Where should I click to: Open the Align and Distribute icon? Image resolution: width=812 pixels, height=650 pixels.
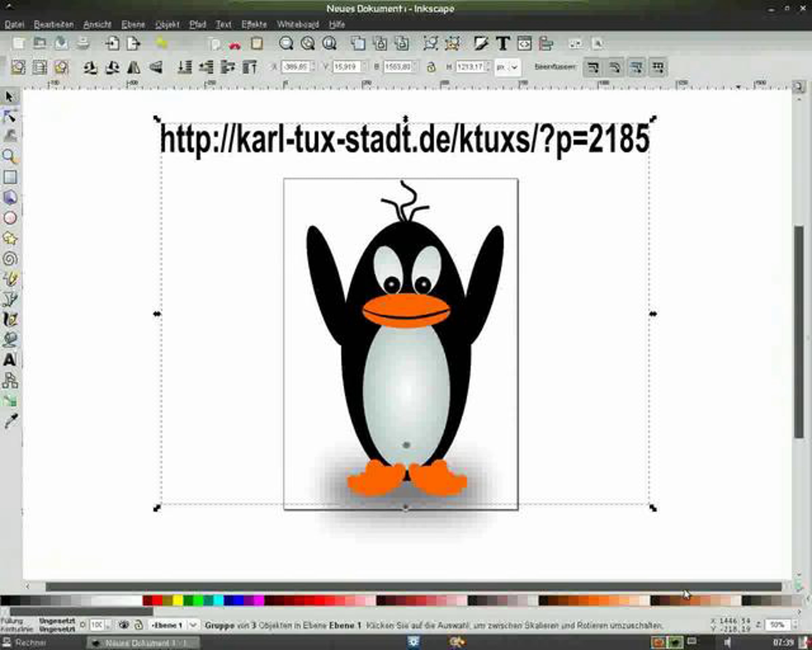pyautogui.click(x=546, y=44)
